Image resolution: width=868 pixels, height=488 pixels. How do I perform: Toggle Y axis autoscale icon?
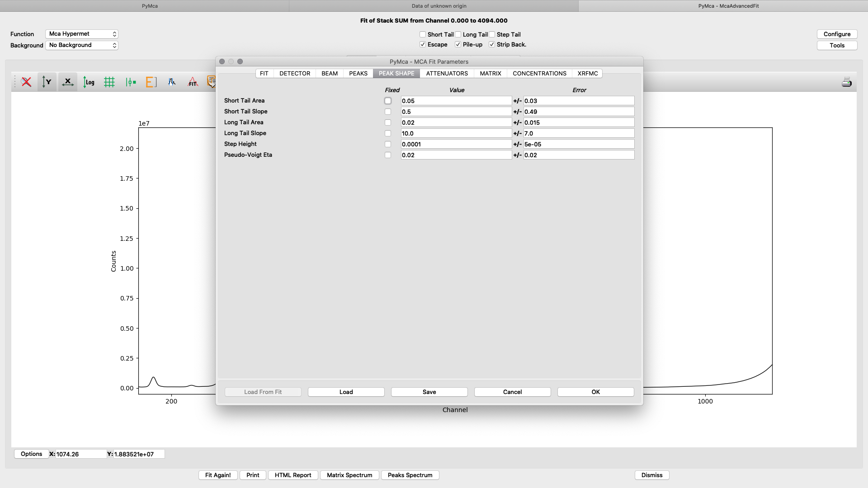47,82
